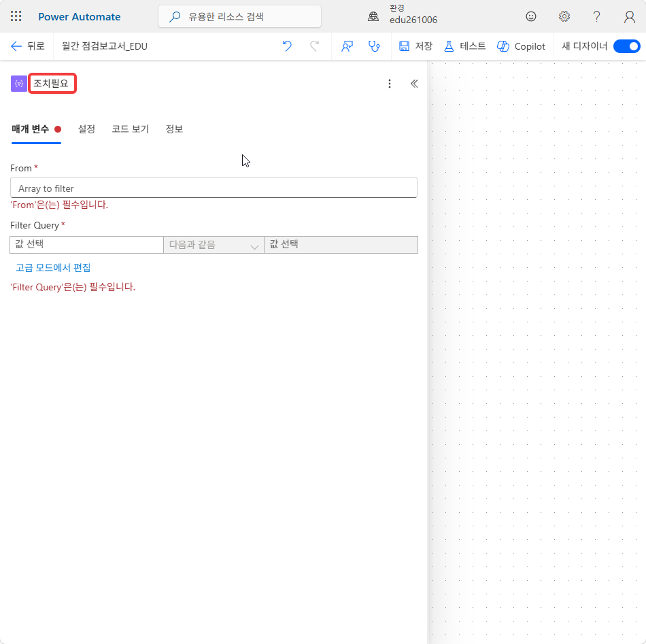Image resolution: width=646 pixels, height=644 pixels.
Task: Open the send feedback person icon
Action: click(347, 46)
